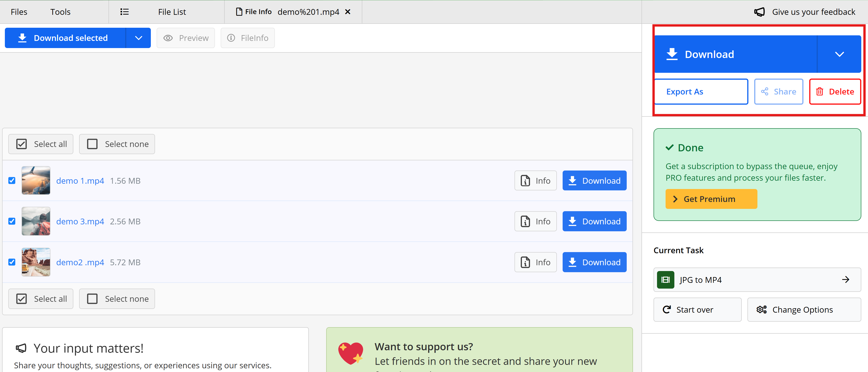Expand the Download selected dropdown arrow
This screenshot has height=372, width=868.
pyautogui.click(x=139, y=38)
